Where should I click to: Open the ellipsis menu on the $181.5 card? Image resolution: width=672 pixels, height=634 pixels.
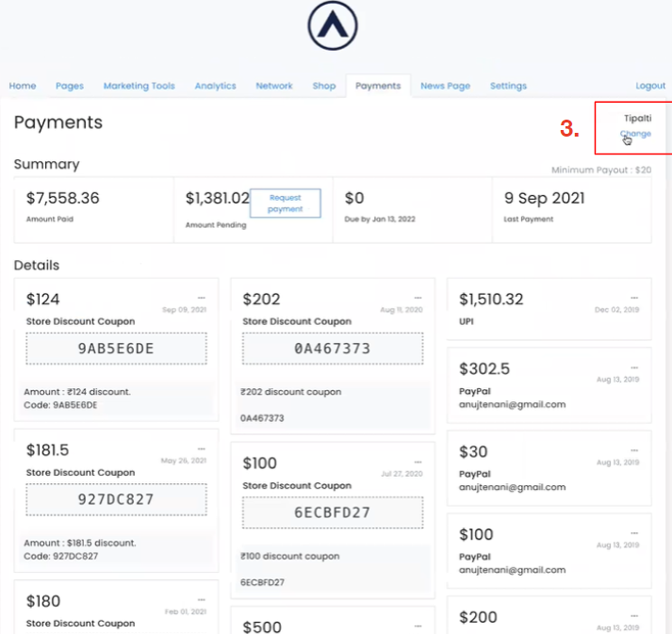point(201,448)
